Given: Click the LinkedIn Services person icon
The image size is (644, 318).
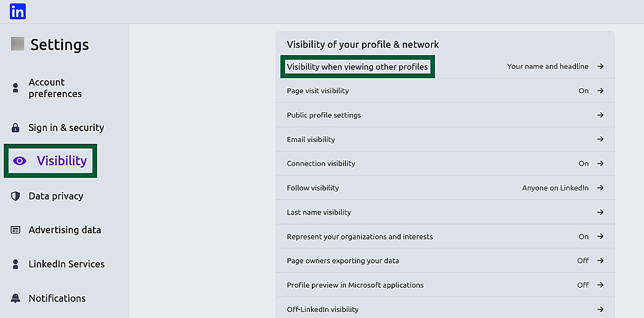Looking at the screenshot, I should click(16, 264).
